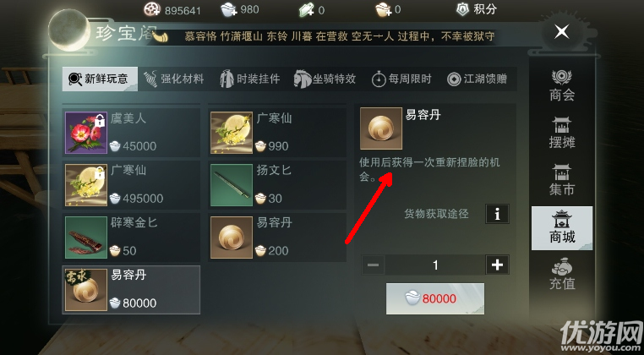Open the 每周限时 tab
Screen dimensions: 644x355
401,79
